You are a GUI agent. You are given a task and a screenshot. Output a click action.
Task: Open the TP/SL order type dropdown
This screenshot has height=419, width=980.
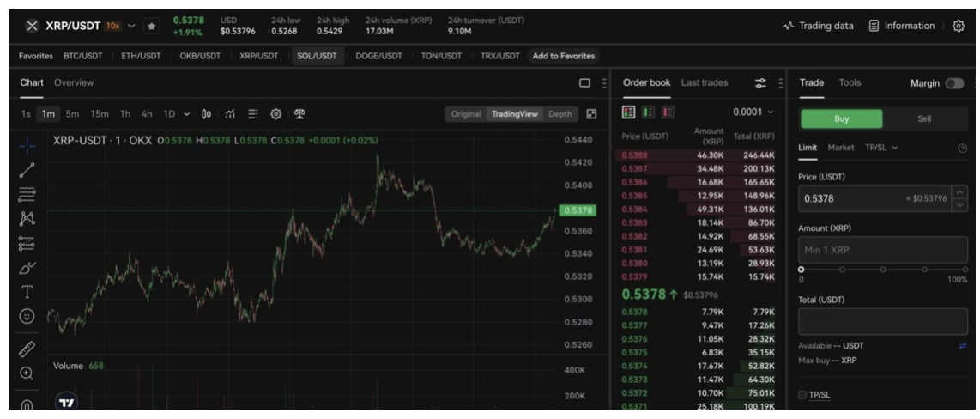(x=881, y=148)
